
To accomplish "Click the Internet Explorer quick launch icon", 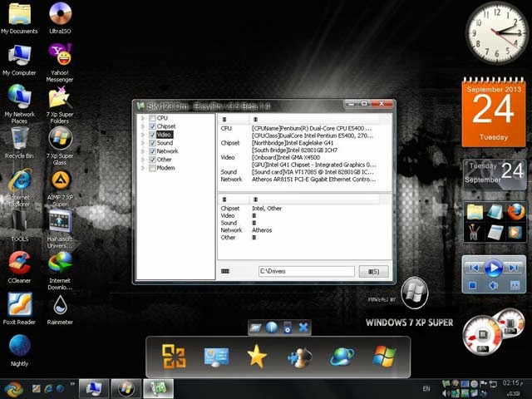I will (48, 388).
